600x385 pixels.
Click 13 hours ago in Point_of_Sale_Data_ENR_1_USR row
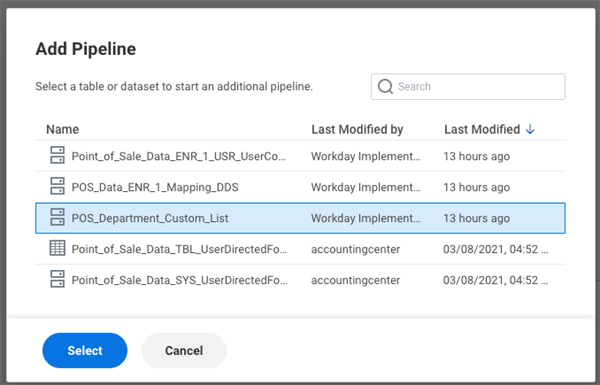pyautogui.click(x=476, y=156)
